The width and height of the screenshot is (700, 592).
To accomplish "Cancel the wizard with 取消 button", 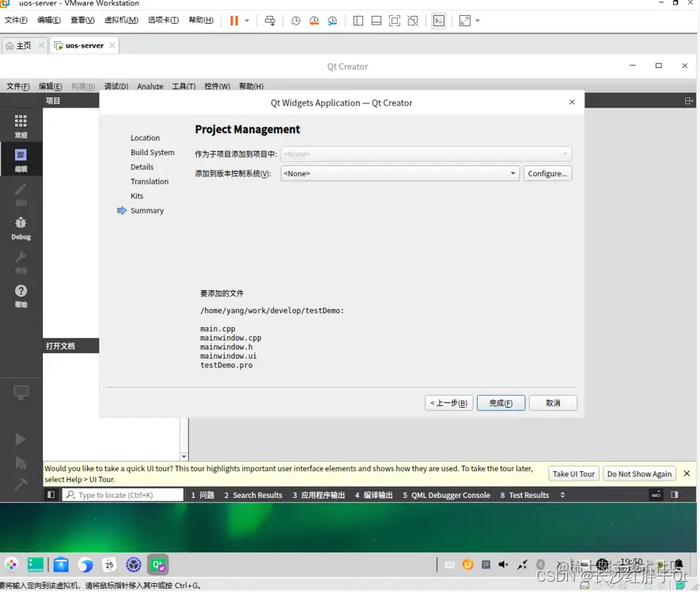I will [553, 403].
